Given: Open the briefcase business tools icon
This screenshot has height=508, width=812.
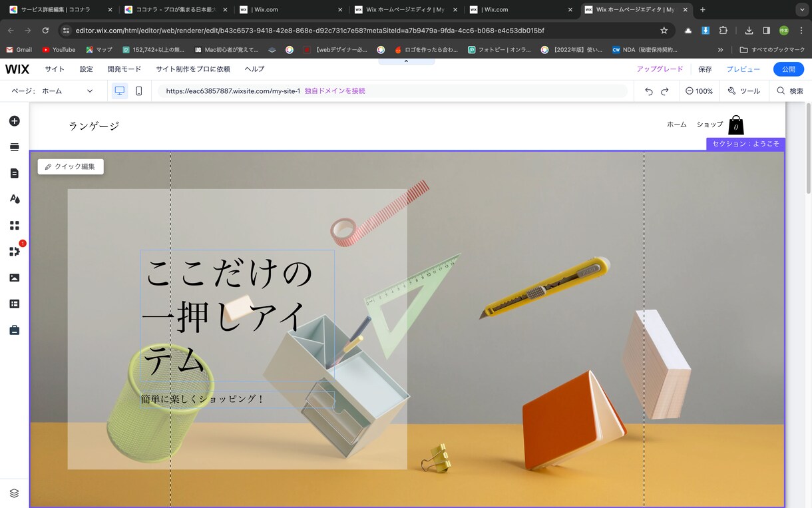Looking at the screenshot, I should [x=14, y=330].
